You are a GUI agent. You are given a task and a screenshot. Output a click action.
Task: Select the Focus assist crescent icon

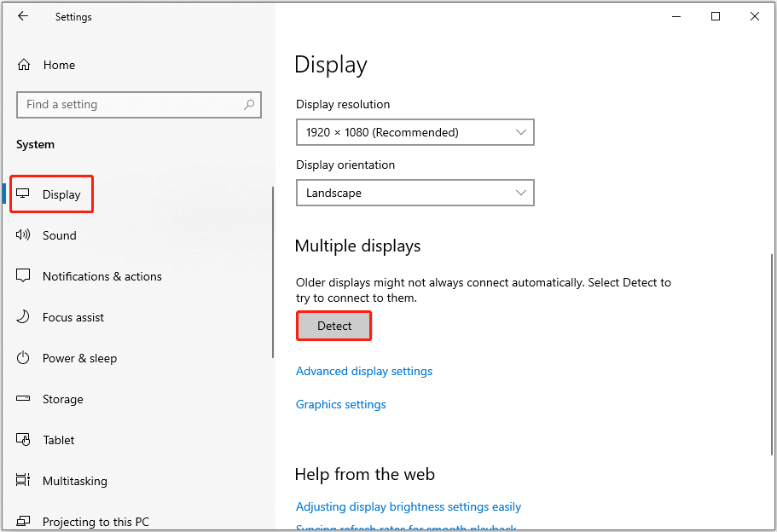click(x=25, y=317)
